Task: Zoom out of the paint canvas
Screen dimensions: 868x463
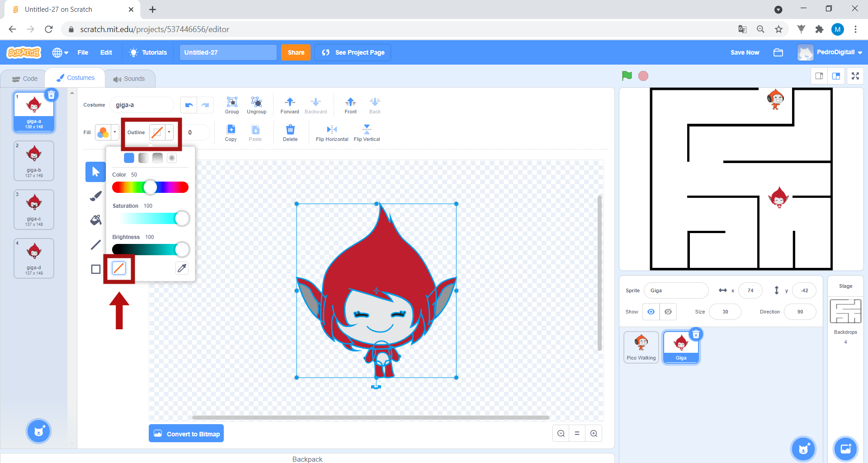Action: coord(561,433)
